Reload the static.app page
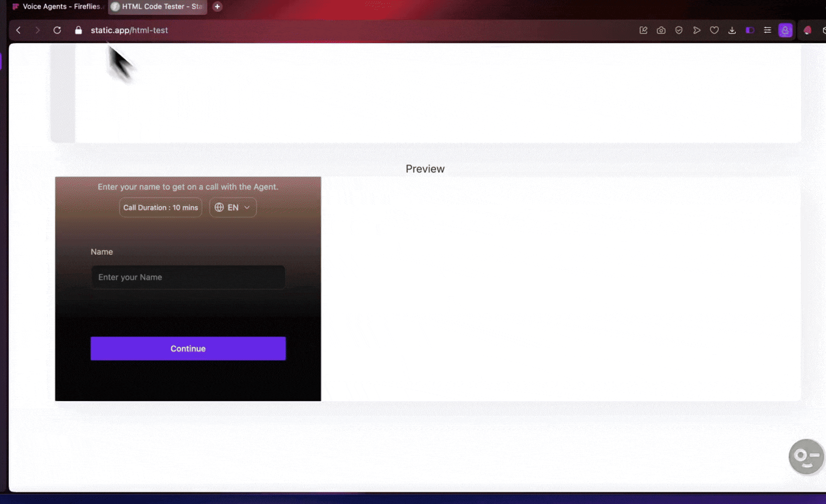The height and width of the screenshot is (504, 826). coord(57,30)
